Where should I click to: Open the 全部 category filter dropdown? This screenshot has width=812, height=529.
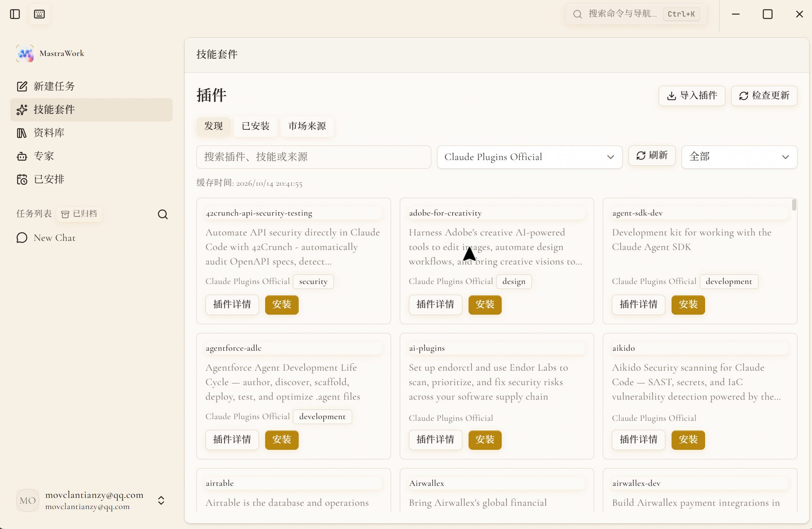pos(739,157)
